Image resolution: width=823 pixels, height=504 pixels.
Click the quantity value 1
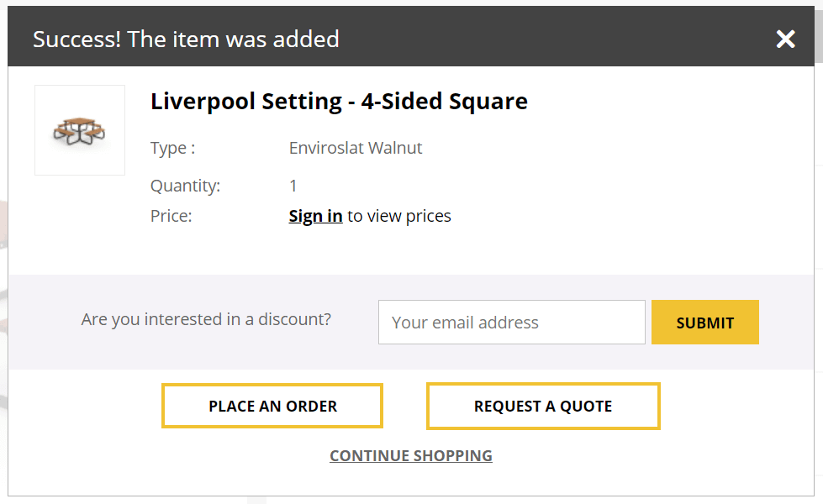[293, 186]
